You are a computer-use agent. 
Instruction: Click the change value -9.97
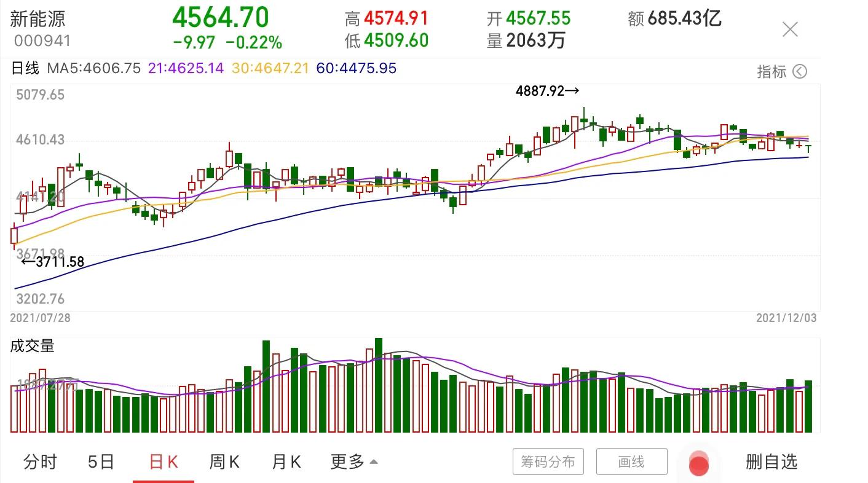tap(194, 42)
